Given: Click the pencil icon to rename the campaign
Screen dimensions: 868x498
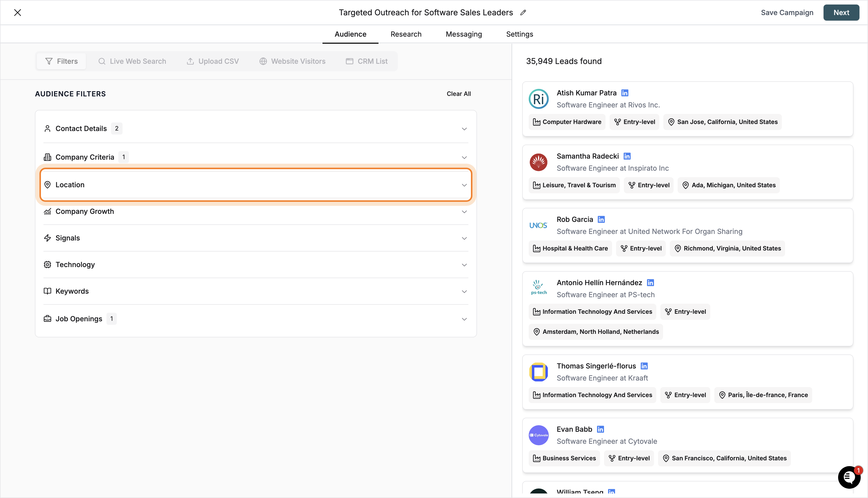Looking at the screenshot, I should tap(523, 12).
